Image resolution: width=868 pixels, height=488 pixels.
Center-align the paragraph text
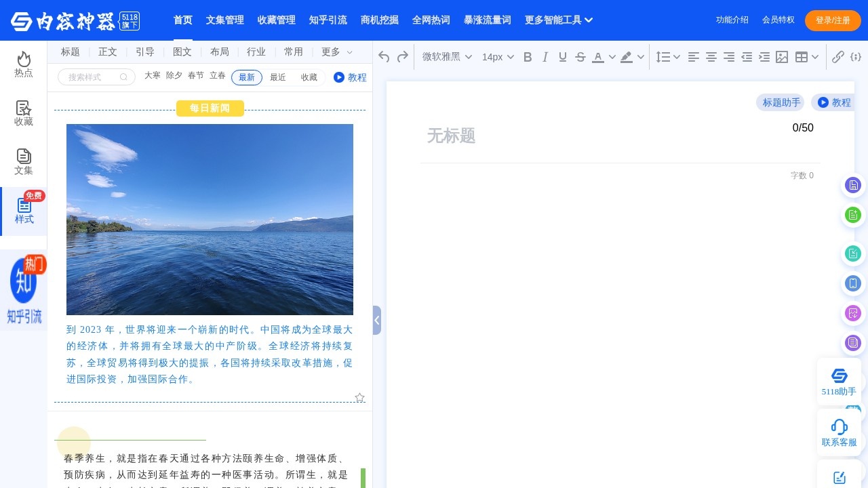coord(711,57)
